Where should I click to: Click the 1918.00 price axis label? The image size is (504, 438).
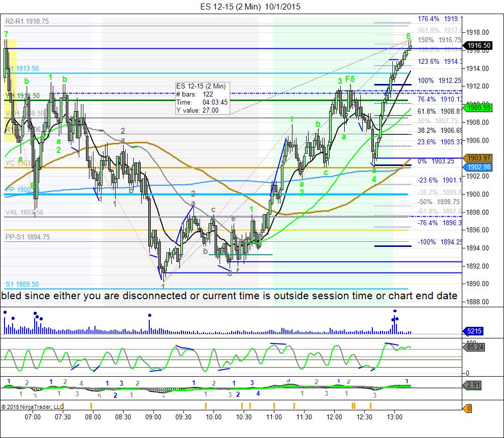coord(477,32)
